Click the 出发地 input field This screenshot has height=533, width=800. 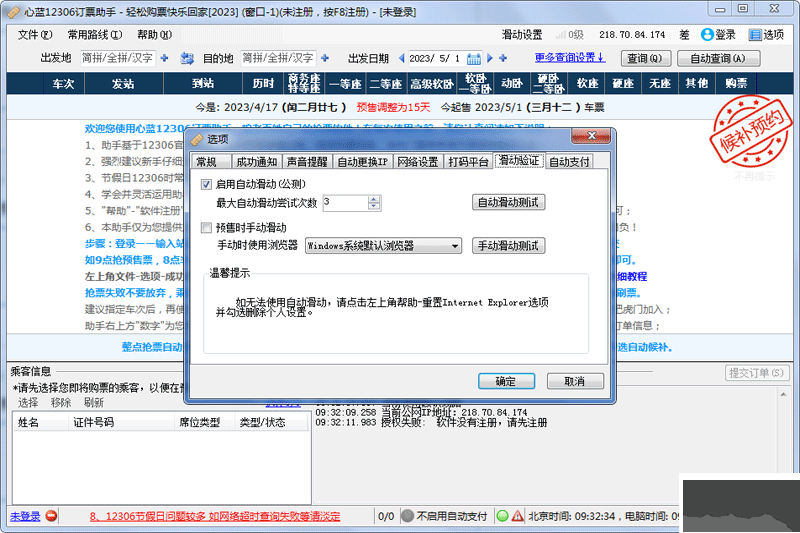117,58
